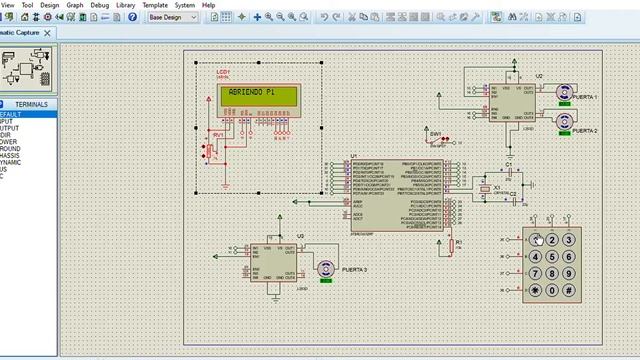Click the Block Delete icon
Image resolution: width=640 pixels, height=360 pixels.
[x=425, y=17]
